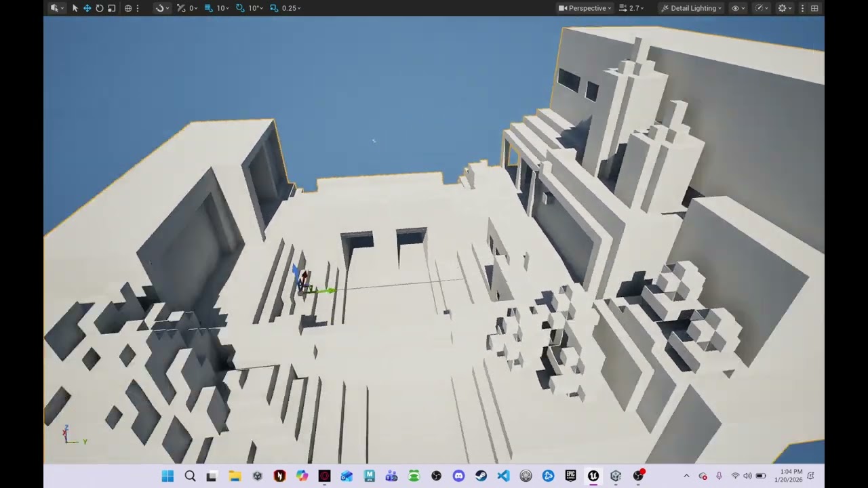Switch world/local coordinate space globe
The width and height of the screenshot is (868, 488).
[127, 8]
